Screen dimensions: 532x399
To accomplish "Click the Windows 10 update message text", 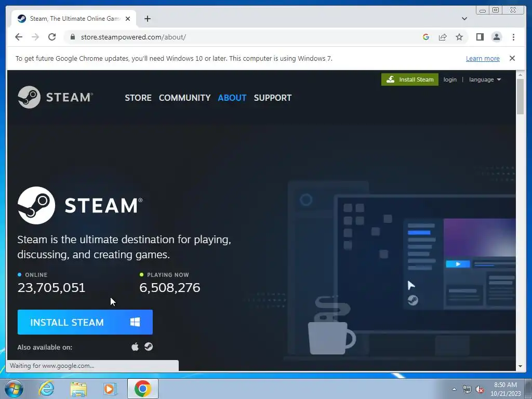I will coord(174,58).
